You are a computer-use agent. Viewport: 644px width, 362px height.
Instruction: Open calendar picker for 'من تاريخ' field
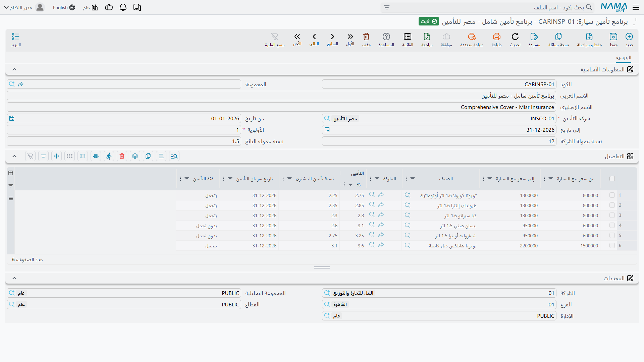click(x=12, y=118)
